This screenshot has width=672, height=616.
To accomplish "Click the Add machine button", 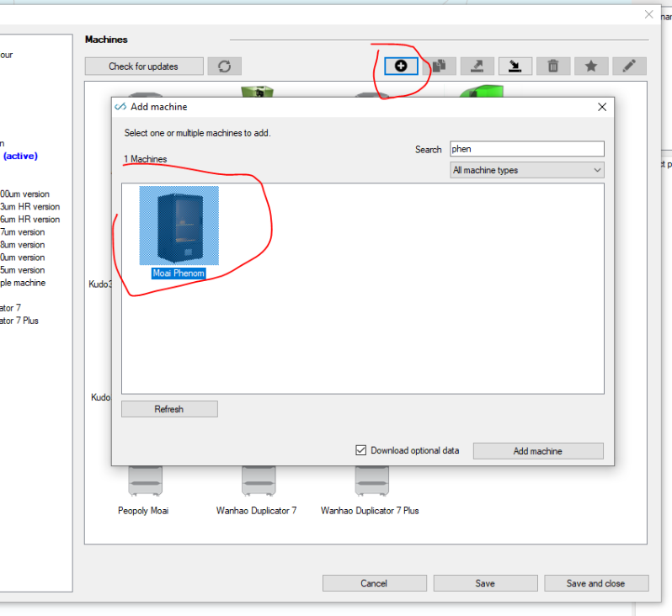I will point(538,451).
